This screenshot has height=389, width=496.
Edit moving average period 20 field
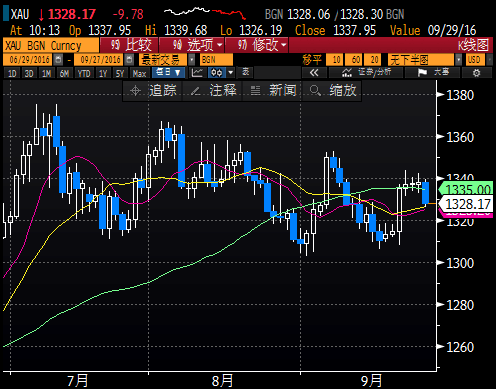373,60
